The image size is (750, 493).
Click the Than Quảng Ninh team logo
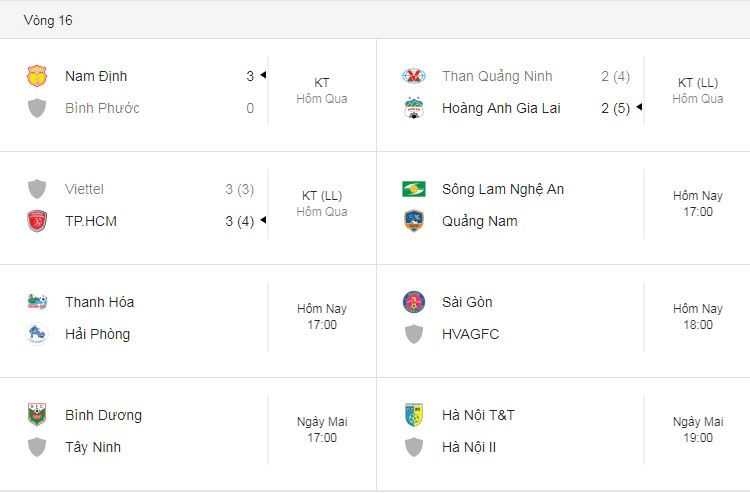pyautogui.click(x=414, y=76)
